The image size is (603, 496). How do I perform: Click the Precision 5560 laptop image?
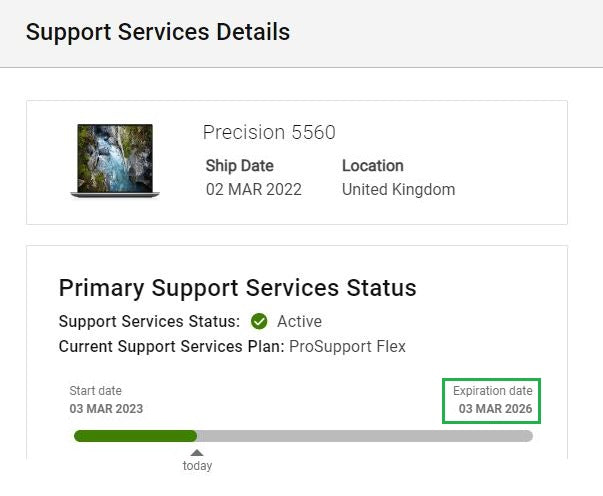(x=115, y=160)
